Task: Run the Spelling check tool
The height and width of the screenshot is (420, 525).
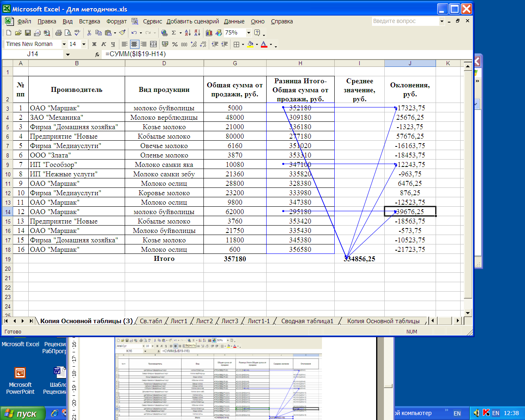Action: tap(78, 33)
